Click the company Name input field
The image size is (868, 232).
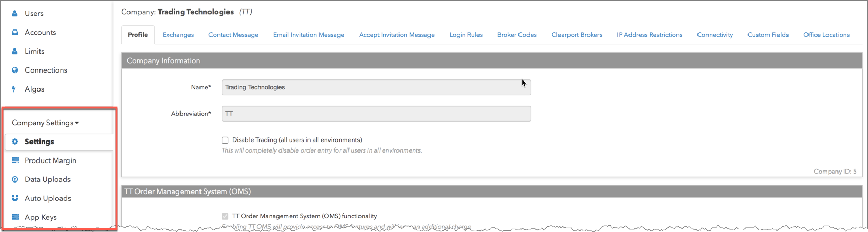click(376, 87)
